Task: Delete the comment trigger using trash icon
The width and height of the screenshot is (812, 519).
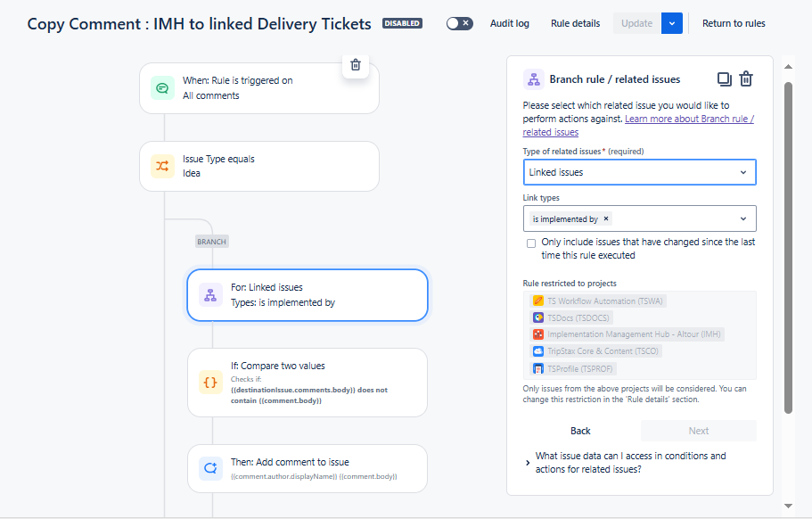Action: (356, 65)
